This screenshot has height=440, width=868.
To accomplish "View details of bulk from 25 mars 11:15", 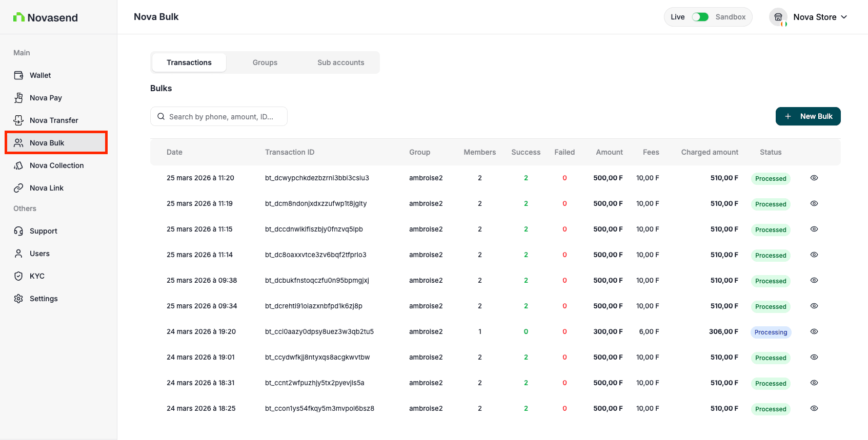I will click(814, 229).
